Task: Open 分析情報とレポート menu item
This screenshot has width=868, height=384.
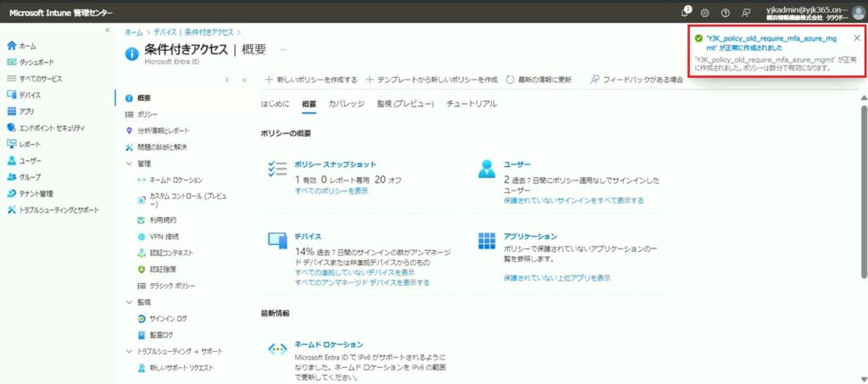Action: pyautogui.click(x=157, y=131)
